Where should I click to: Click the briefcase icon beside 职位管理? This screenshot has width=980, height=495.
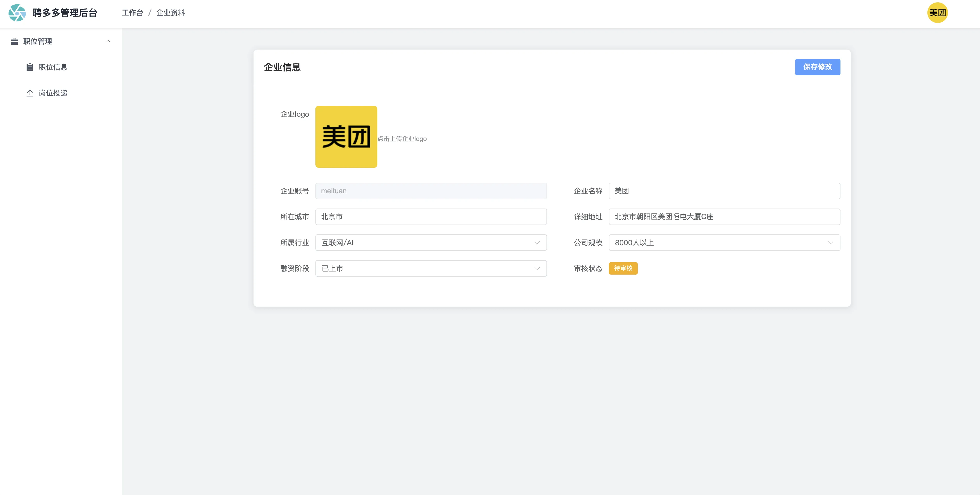click(x=14, y=41)
